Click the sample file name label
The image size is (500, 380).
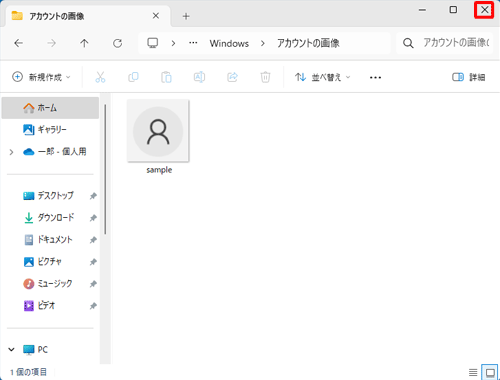[159, 170]
